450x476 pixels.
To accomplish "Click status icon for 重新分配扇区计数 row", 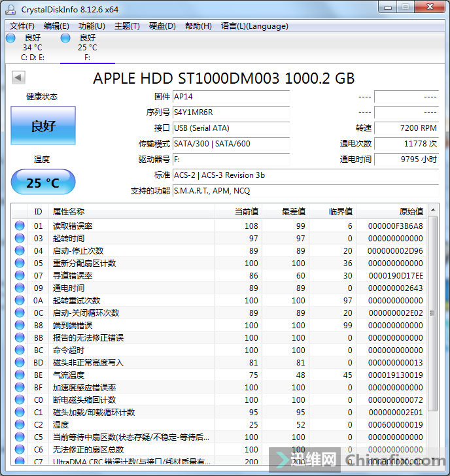I will (20, 263).
